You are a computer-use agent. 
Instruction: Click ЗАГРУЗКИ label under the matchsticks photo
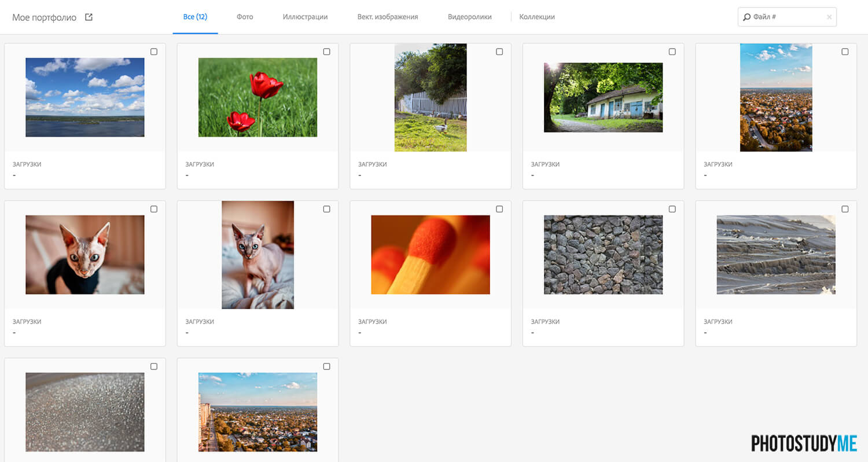tap(373, 322)
